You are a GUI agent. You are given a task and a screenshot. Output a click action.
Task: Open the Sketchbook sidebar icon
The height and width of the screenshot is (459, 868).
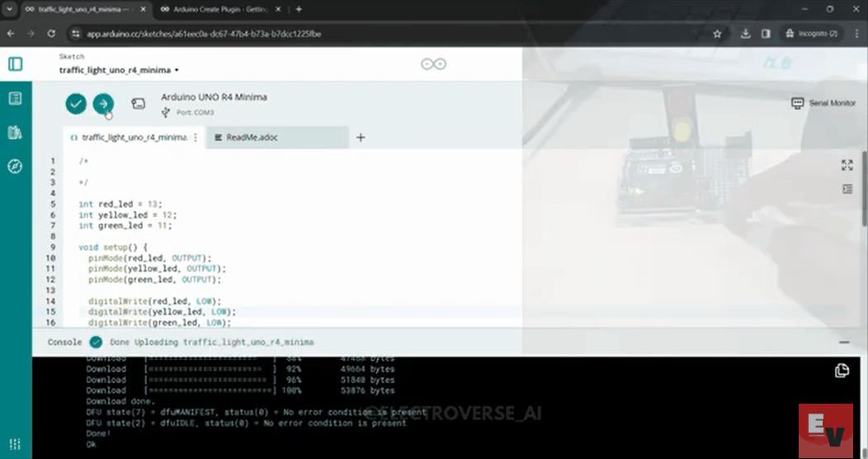(x=16, y=98)
